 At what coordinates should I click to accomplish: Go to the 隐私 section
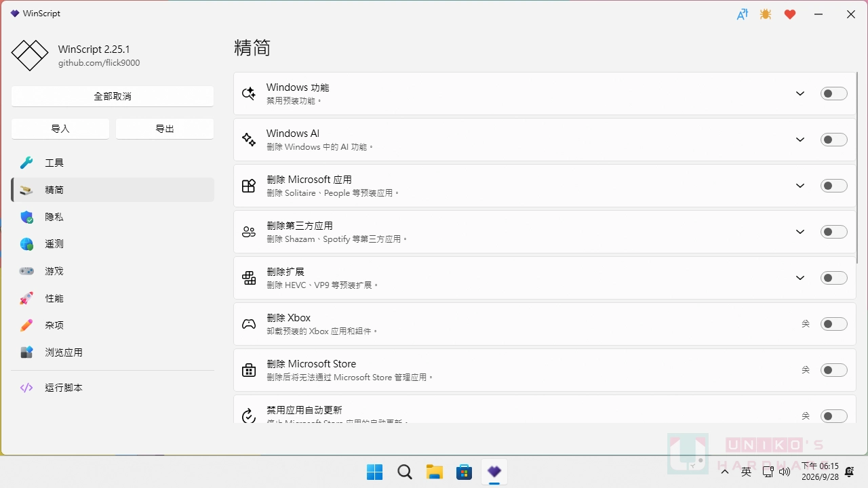[113, 217]
